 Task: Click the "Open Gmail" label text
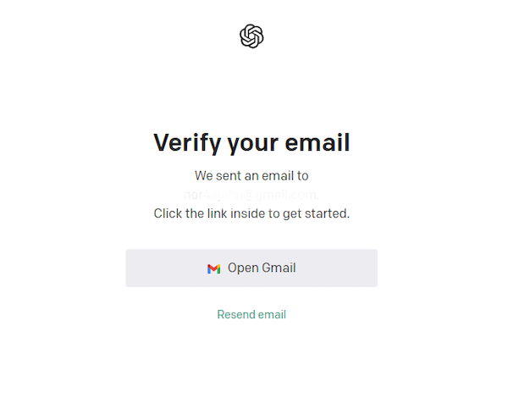262,268
